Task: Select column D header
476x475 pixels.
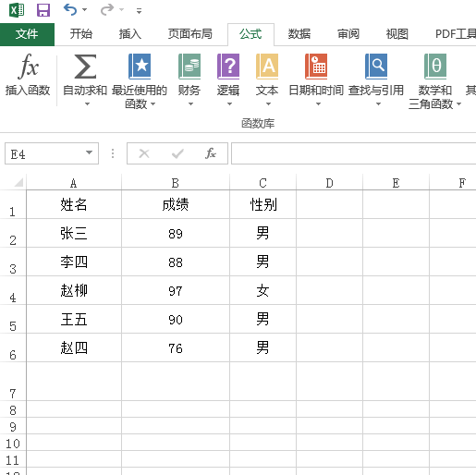Action: (x=329, y=183)
